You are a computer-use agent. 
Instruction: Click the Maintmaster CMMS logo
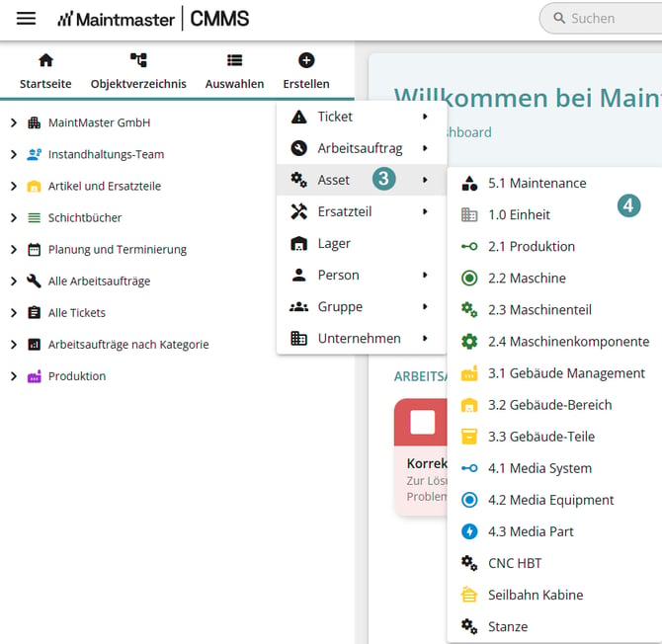153,19
